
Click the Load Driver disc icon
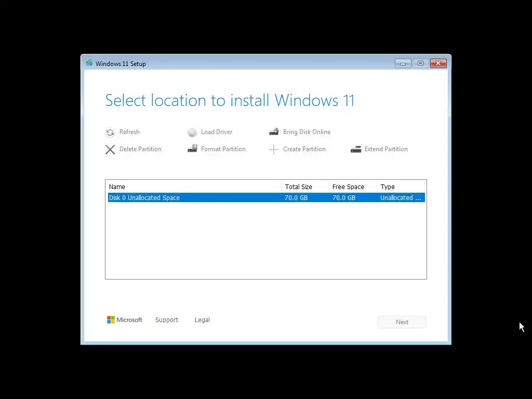(192, 132)
